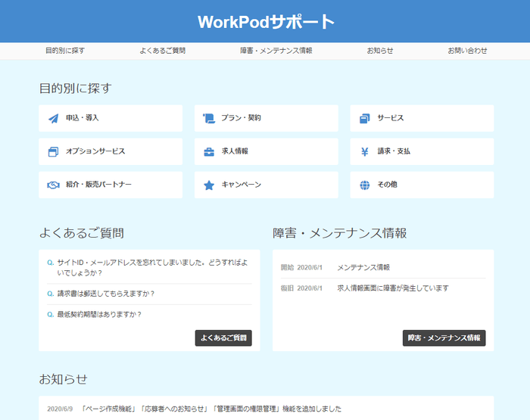Select the キャンペーン category card
This screenshot has width=530, height=420.
pyautogui.click(x=267, y=185)
